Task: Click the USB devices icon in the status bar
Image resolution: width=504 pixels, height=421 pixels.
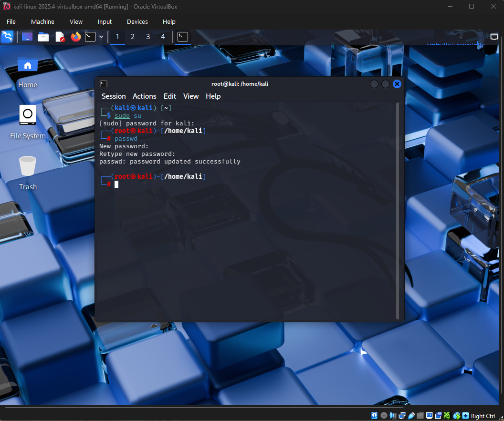Action: pyautogui.click(x=410, y=415)
